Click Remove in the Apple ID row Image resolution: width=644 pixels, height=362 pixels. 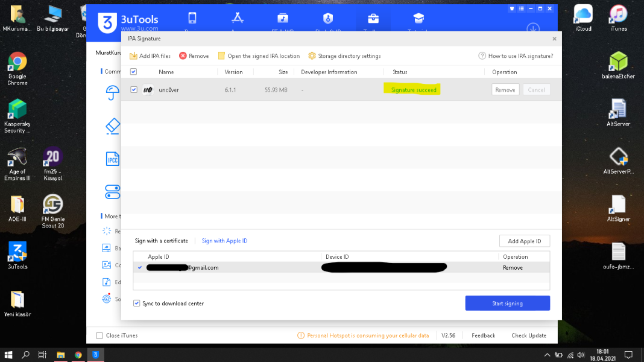tap(513, 267)
